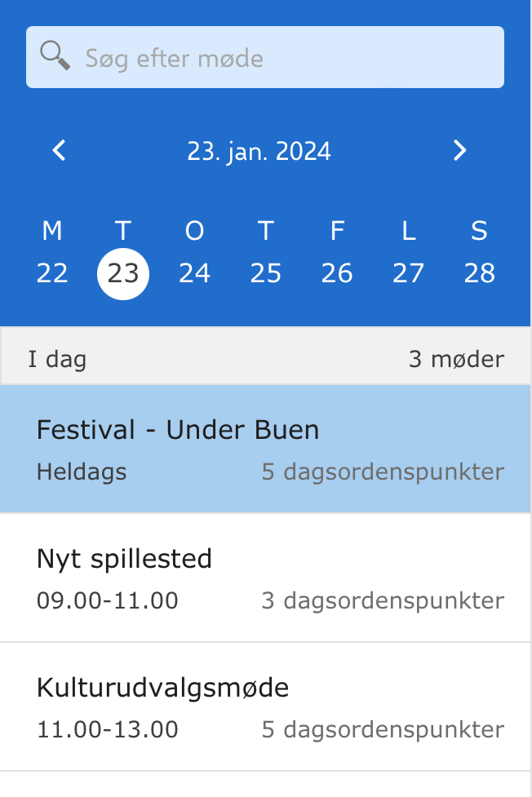Click the I dag section header

pyautogui.click(x=57, y=359)
